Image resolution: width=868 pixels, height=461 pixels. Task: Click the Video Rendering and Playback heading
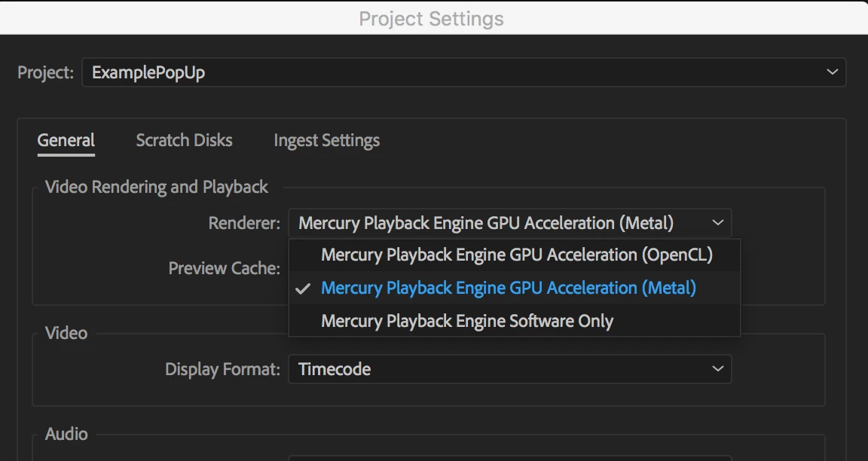[157, 187]
